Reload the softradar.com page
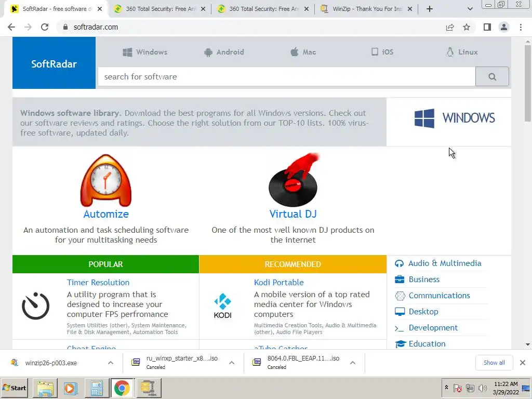The height and width of the screenshot is (399, 532). (x=45, y=27)
